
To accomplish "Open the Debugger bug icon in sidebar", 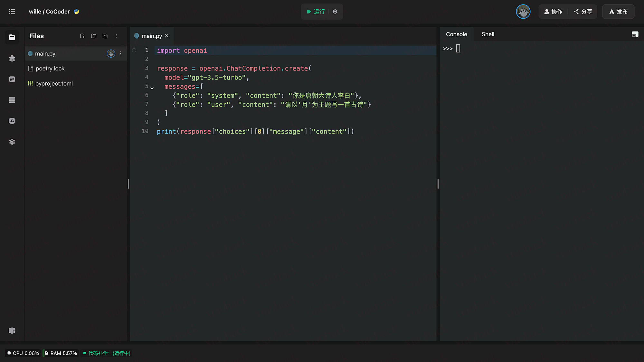I will click(x=12, y=58).
